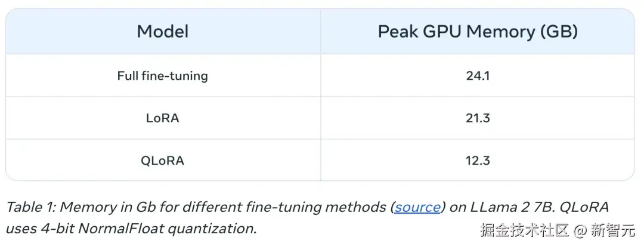Viewport: 644px width, 247px height.
Task: Click the Model column header
Action: tap(163, 32)
